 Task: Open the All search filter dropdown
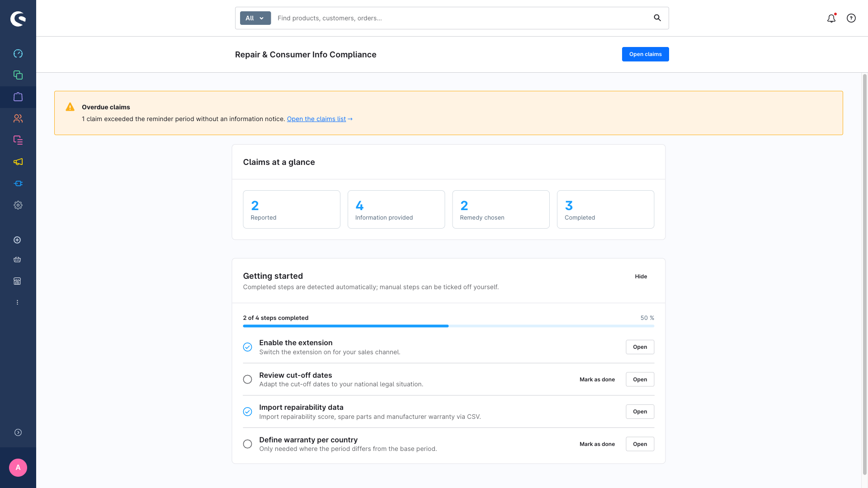click(x=255, y=18)
